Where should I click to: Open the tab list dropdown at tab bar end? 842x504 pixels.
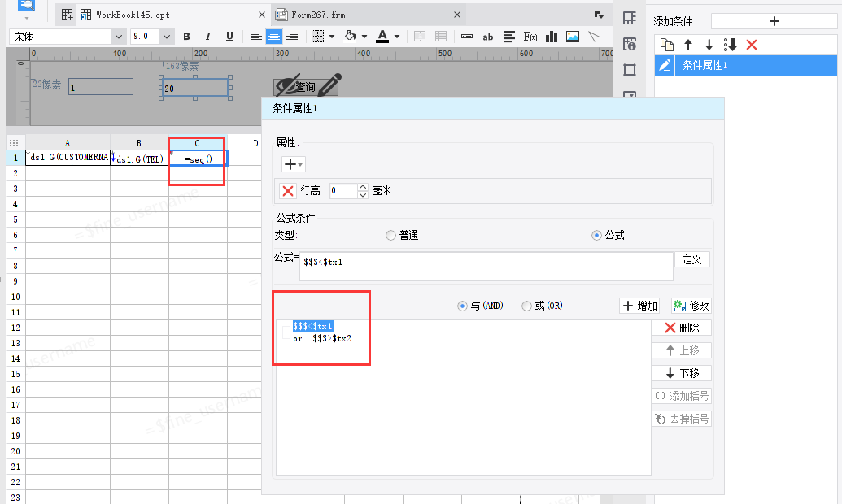click(600, 15)
